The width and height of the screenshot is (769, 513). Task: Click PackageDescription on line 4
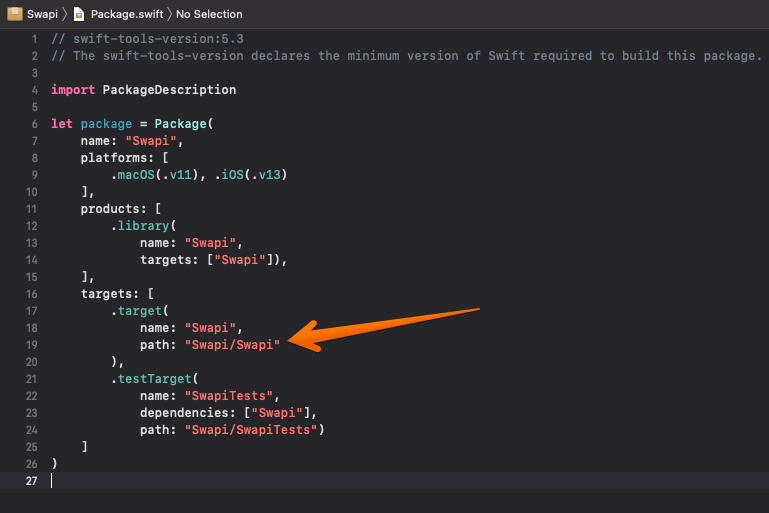pos(169,90)
